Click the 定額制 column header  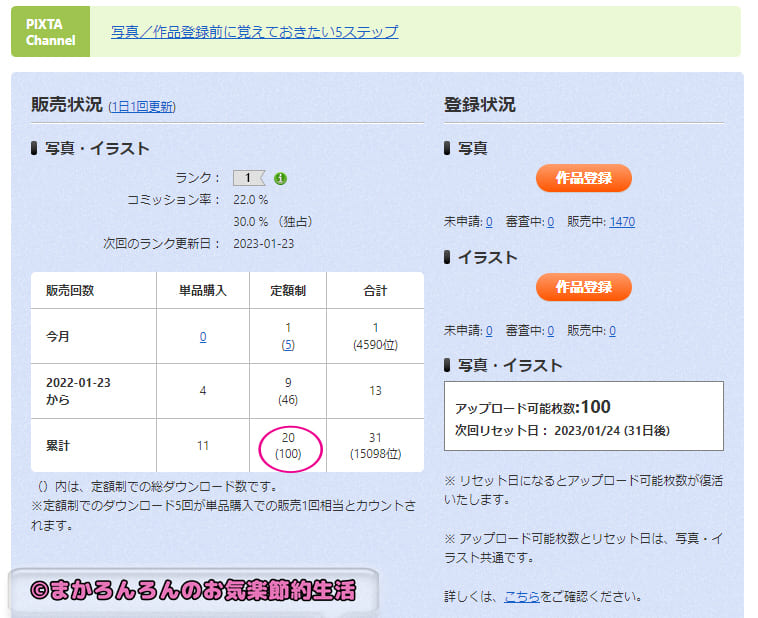click(288, 291)
